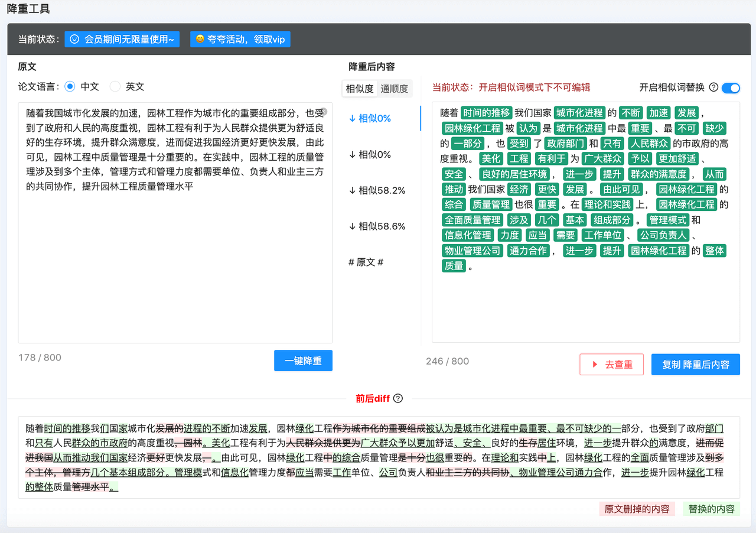The image size is (756, 533).
Task: Select 中文 as the paper language
Action: click(x=70, y=86)
